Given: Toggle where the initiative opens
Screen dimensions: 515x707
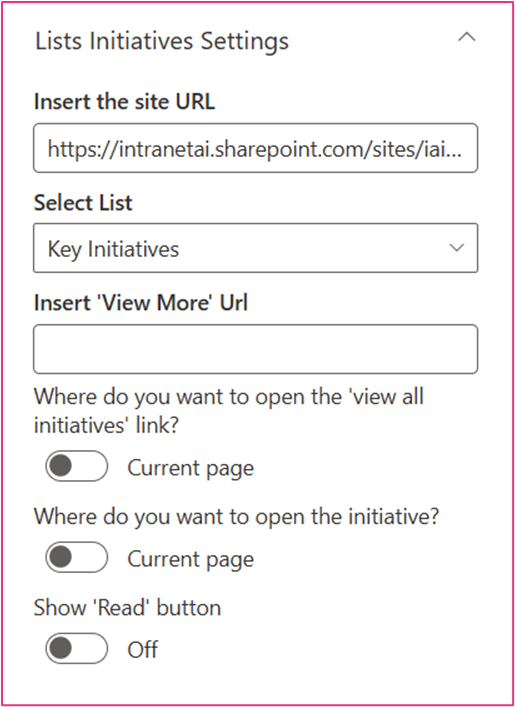Looking at the screenshot, I should tap(76, 557).
